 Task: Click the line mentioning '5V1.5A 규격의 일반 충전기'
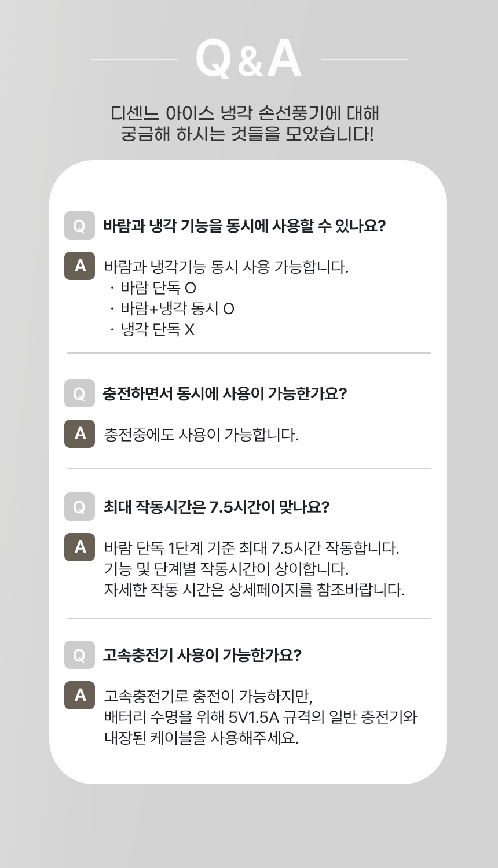pos(261,717)
